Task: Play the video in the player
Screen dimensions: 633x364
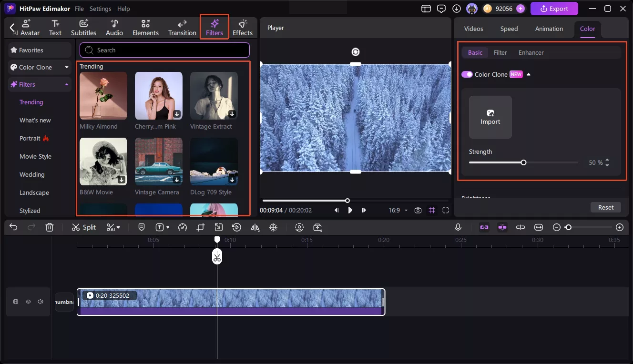Action: point(350,210)
